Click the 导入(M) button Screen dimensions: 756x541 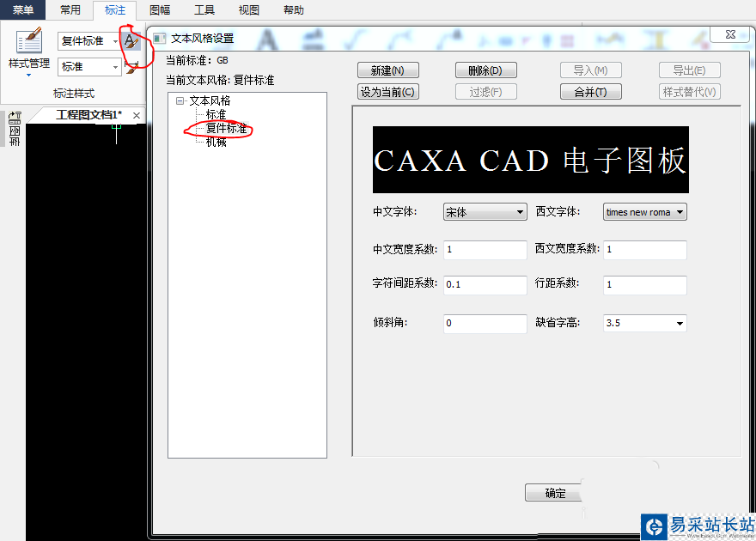590,70
